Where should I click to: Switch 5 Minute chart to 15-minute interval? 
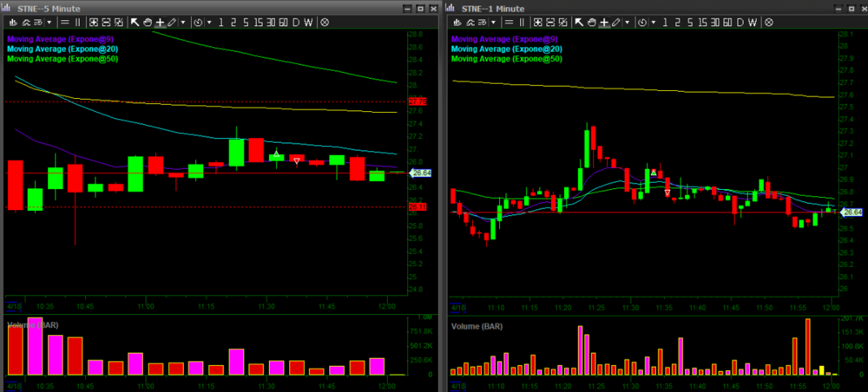point(259,22)
